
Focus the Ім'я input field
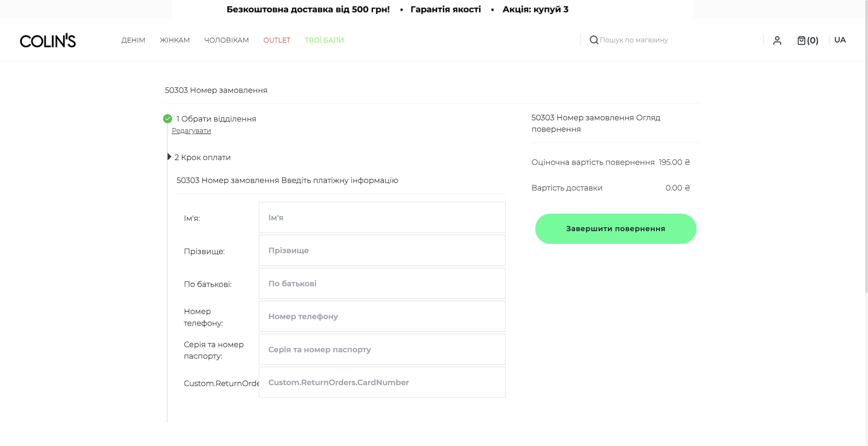click(x=382, y=217)
